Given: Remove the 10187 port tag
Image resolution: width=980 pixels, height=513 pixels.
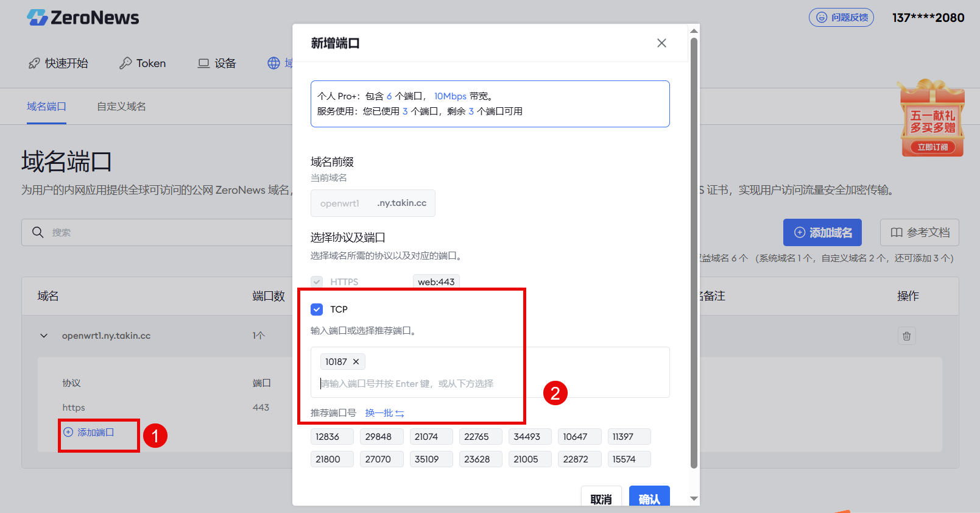Looking at the screenshot, I should 356,362.
